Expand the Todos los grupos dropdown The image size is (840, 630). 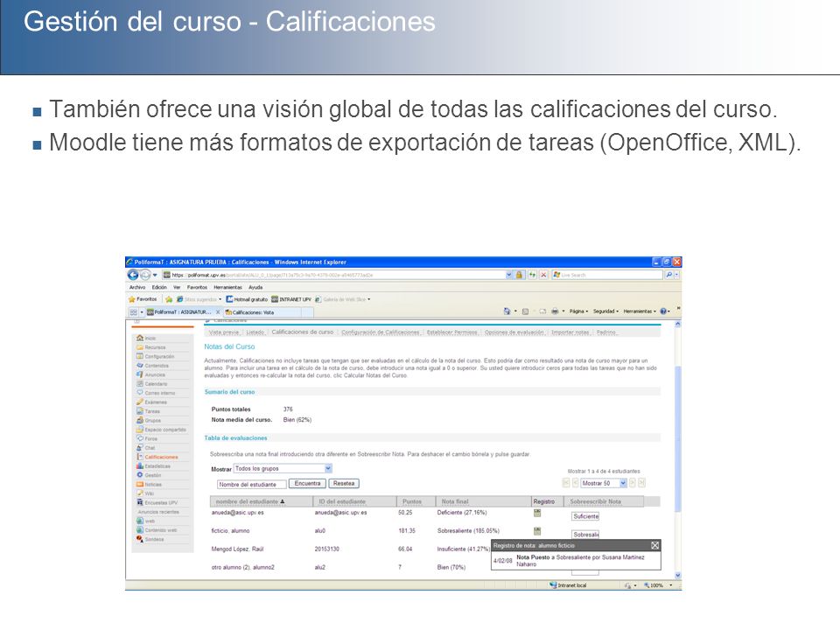pyautogui.click(x=328, y=469)
